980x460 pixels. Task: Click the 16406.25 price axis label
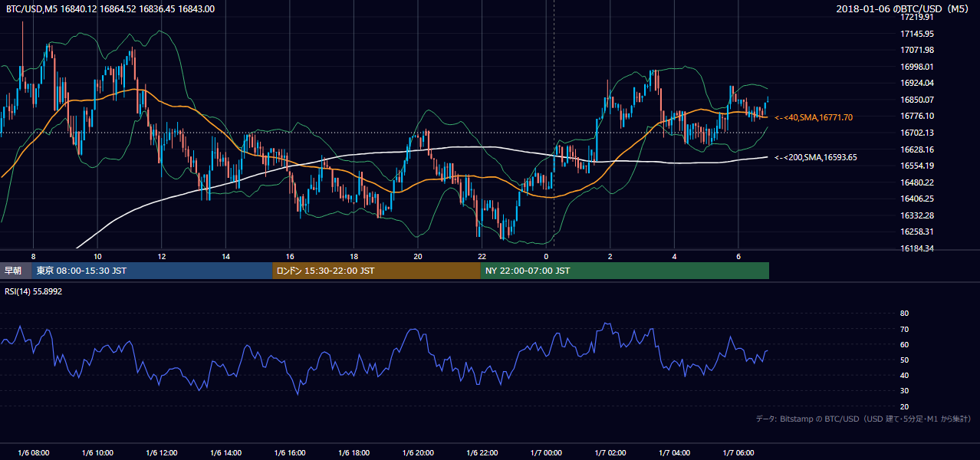pyautogui.click(x=916, y=199)
